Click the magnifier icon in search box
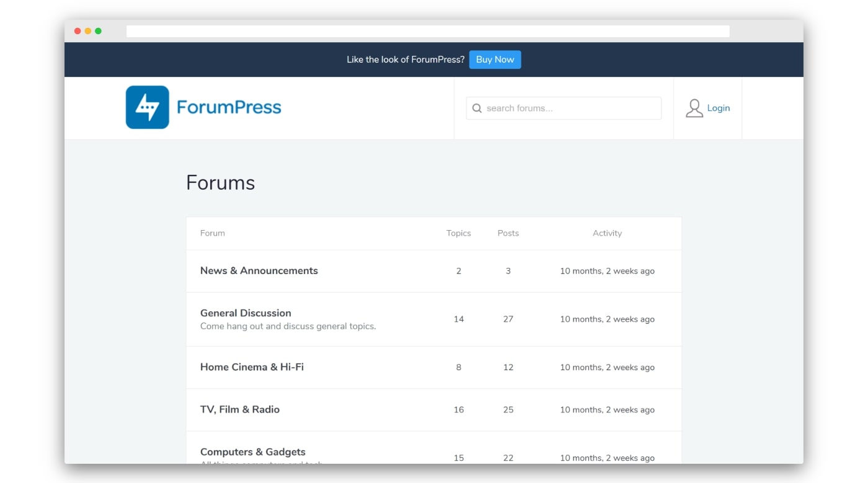 point(477,109)
